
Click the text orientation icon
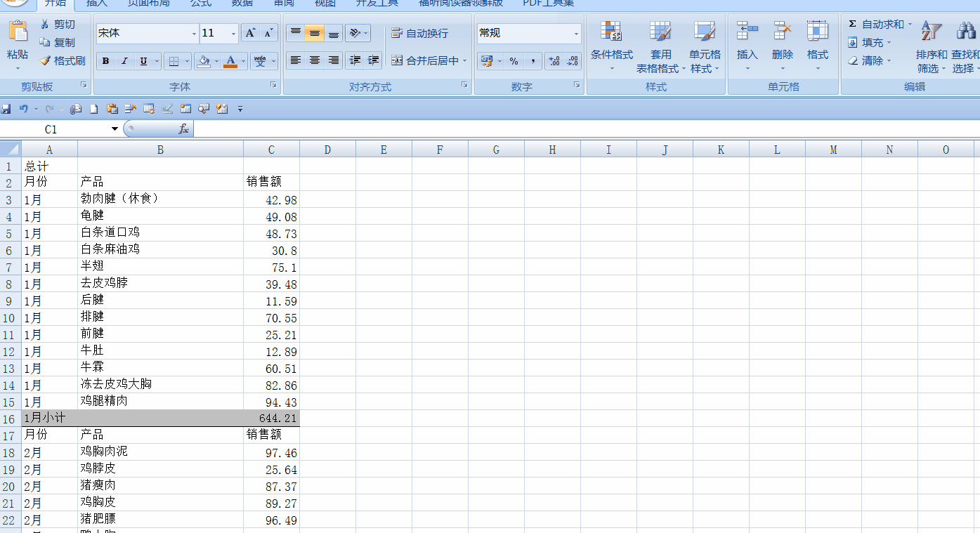point(355,32)
